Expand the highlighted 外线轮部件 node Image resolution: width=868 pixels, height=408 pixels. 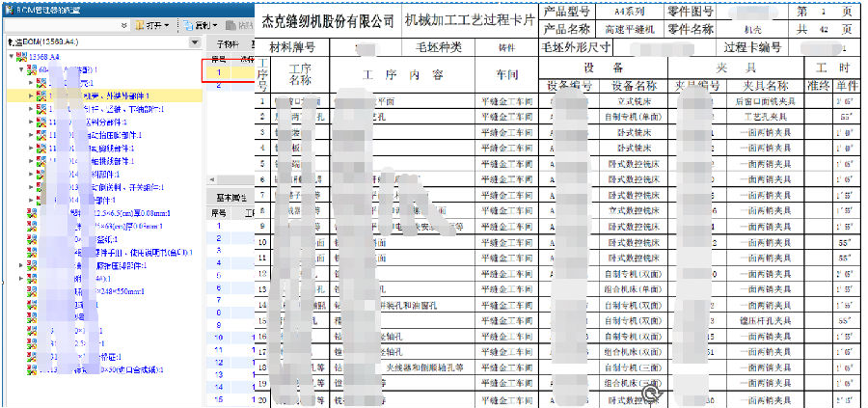click(32, 95)
